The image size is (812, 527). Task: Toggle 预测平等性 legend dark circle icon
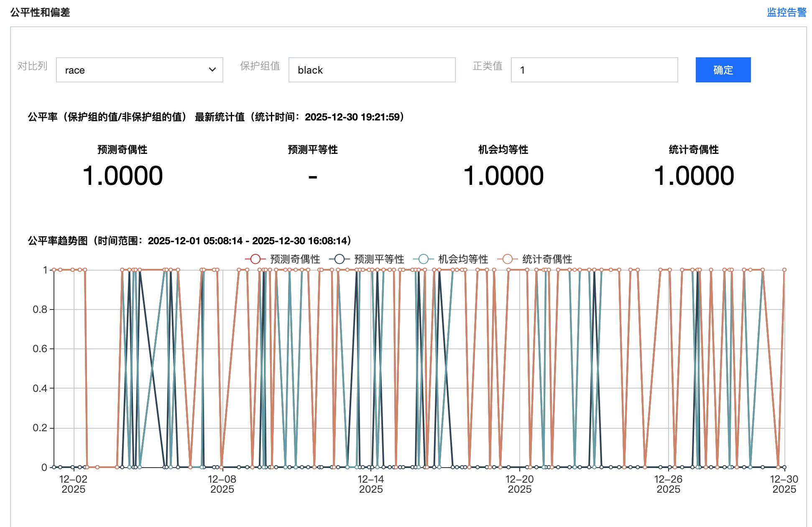340,259
